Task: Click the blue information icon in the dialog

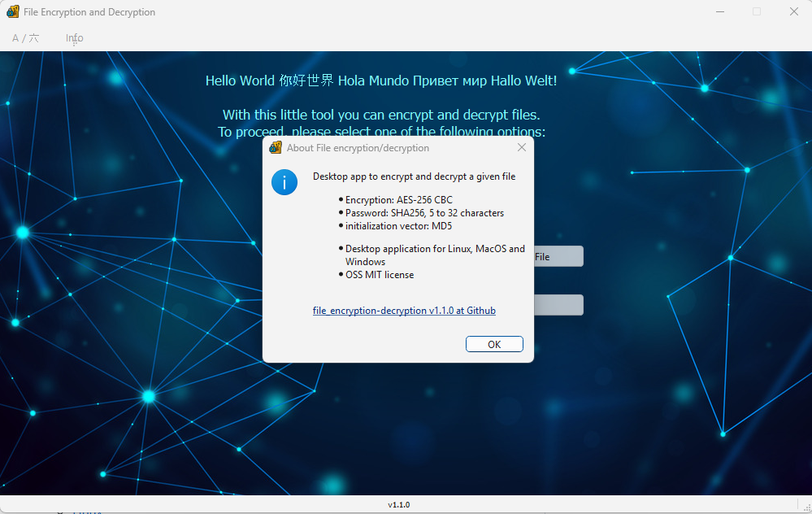Action: point(284,182)
